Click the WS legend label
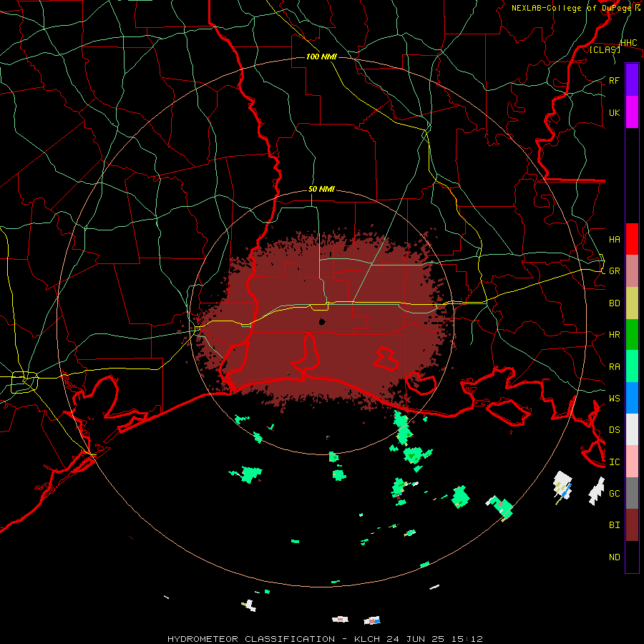This screenshot has width=644, height=644. click(x=615, y=399)
